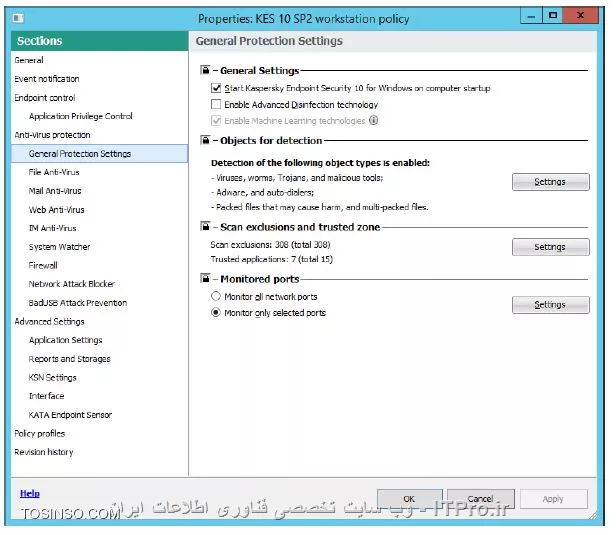Click the Packed files that may cause harm line
The height and width of the screenshot is (535, 616).
pyautogui.click(x=320, y=207)
